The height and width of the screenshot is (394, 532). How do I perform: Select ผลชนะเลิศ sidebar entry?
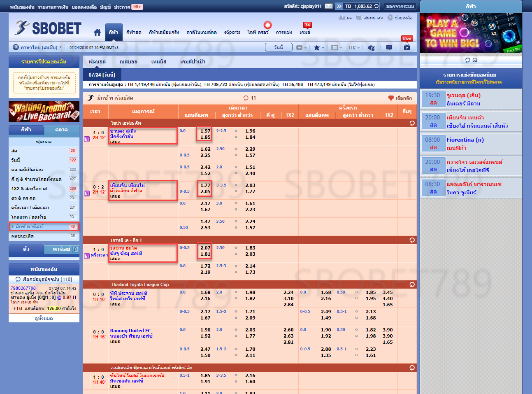coord(44,236)
